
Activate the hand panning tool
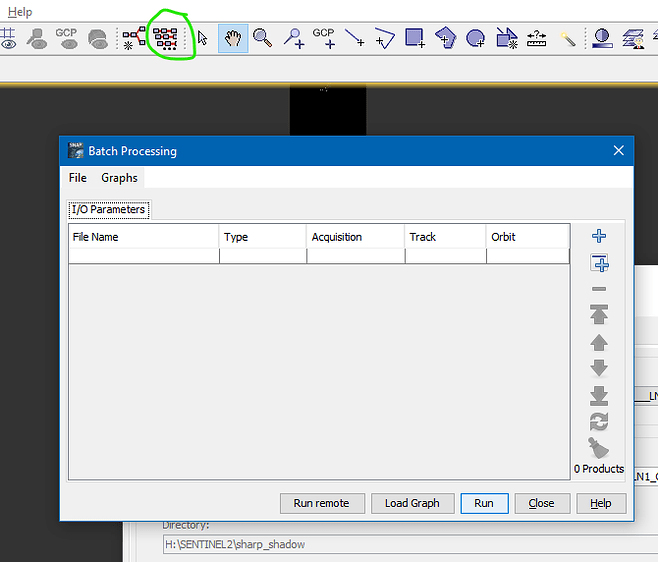[233, 38]
